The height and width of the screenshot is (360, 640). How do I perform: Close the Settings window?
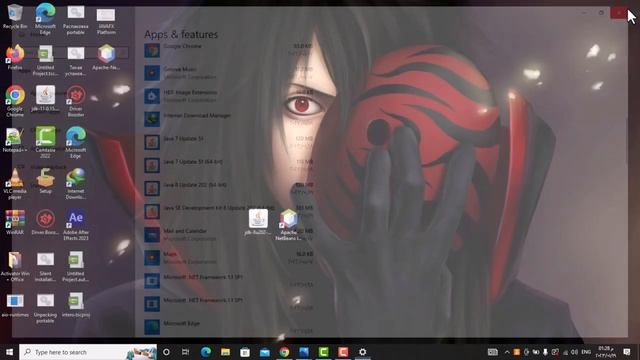(619, 13)
